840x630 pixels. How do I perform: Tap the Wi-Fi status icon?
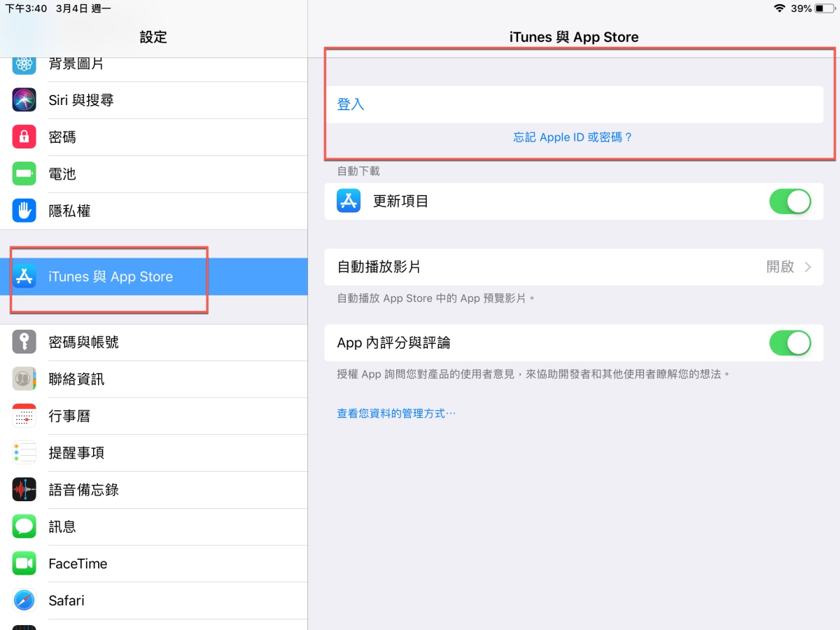point(780,8)
